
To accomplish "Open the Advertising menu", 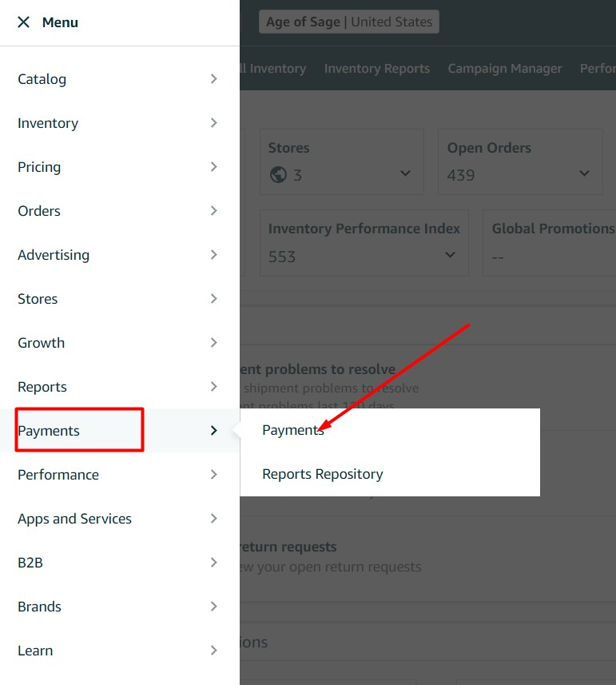I will point(54,255).
